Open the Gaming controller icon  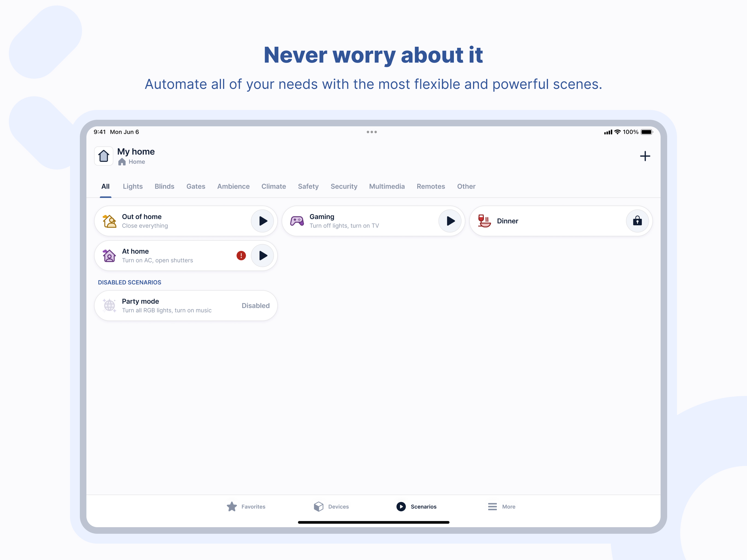pos(297,221)
